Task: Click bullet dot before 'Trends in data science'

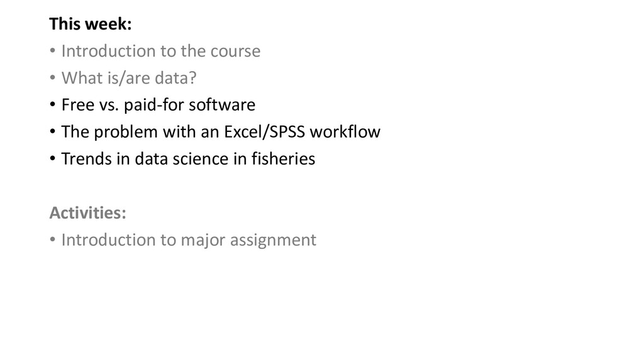Action: coord(53,158)
